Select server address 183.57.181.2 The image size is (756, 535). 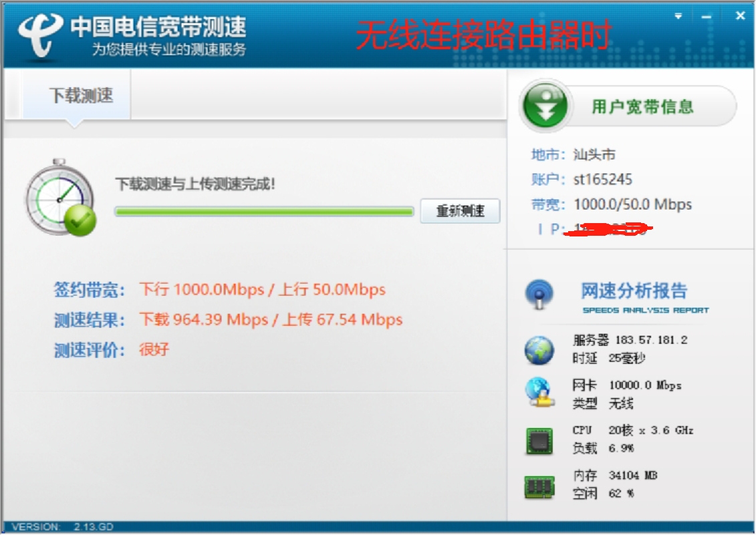click(x=651, y=340)
